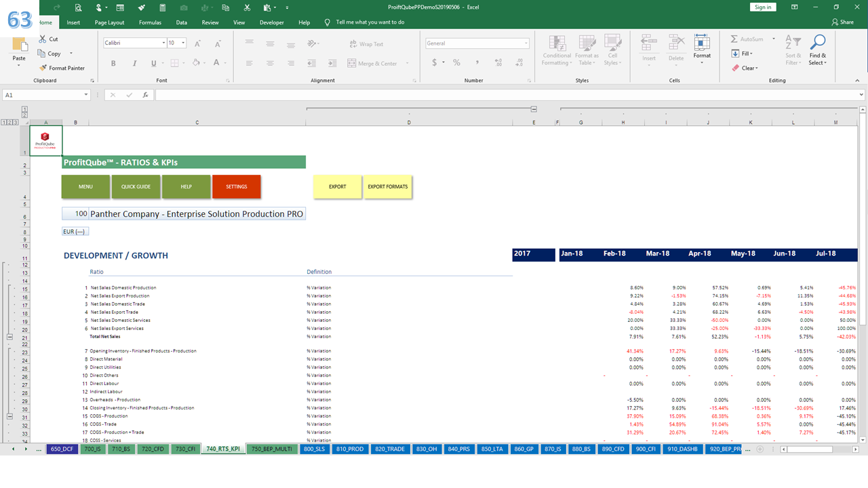868x488 pixels.
Task: Click the Print Preview icon in quick access toolbar
Action: point(79,7)
